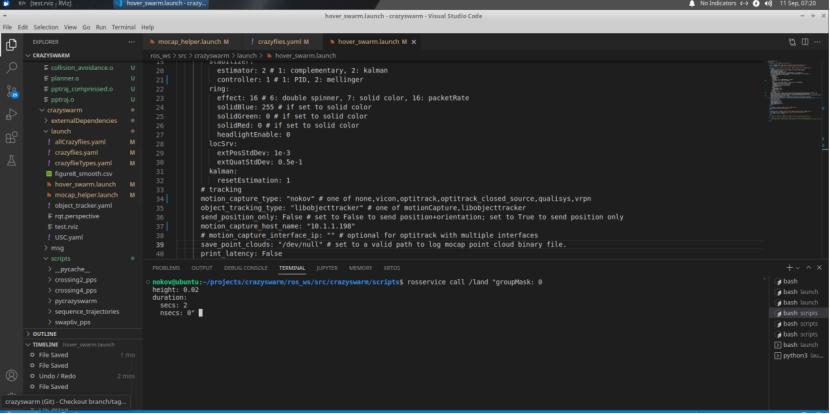This screenshot has height=414, width=830.
Task: Select the python3 launch terminal
Action: coord(796,356)
